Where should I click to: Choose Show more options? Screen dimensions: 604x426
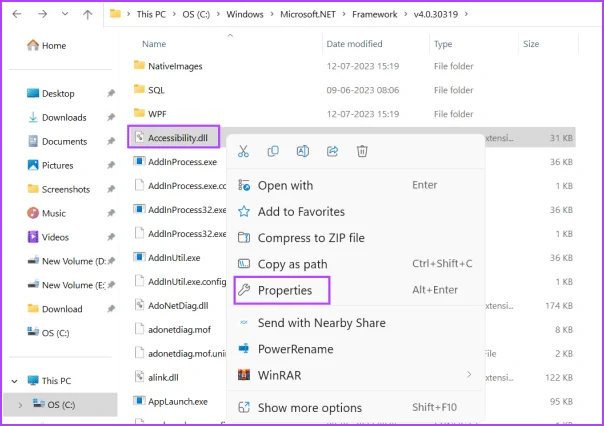[x=356, y=408]
